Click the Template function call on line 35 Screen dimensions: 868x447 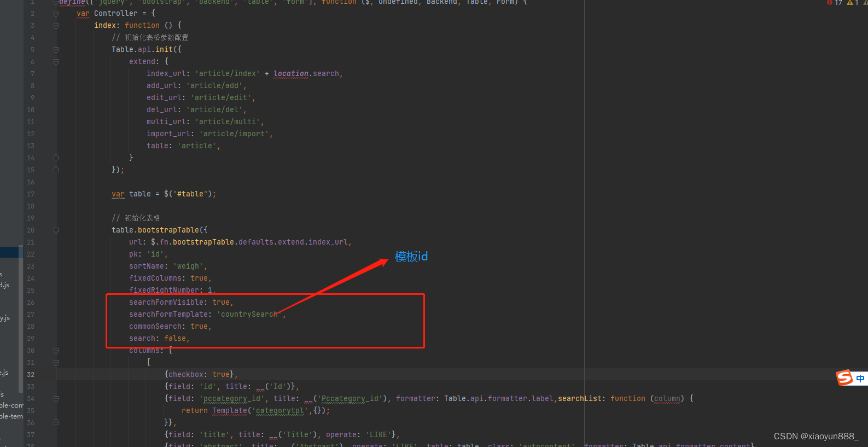pyautogui.click(x=230, y=410)
